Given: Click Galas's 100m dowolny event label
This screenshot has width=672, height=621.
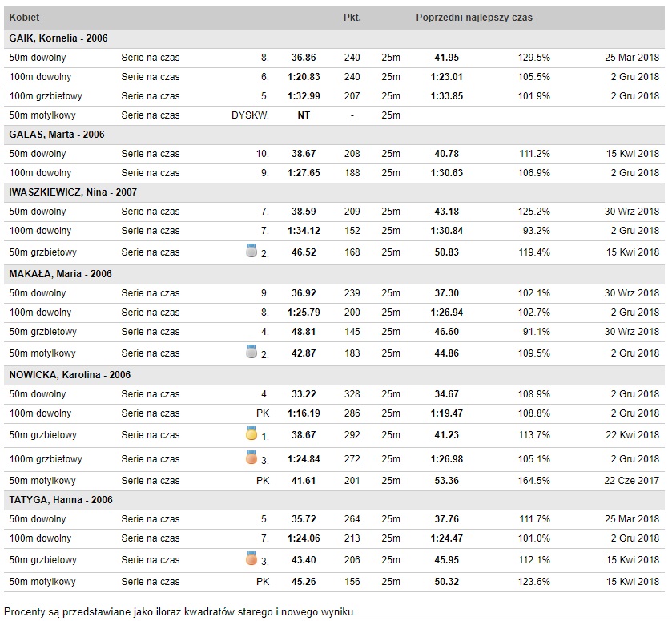Looking at the screenshot, I should [40, 173].
